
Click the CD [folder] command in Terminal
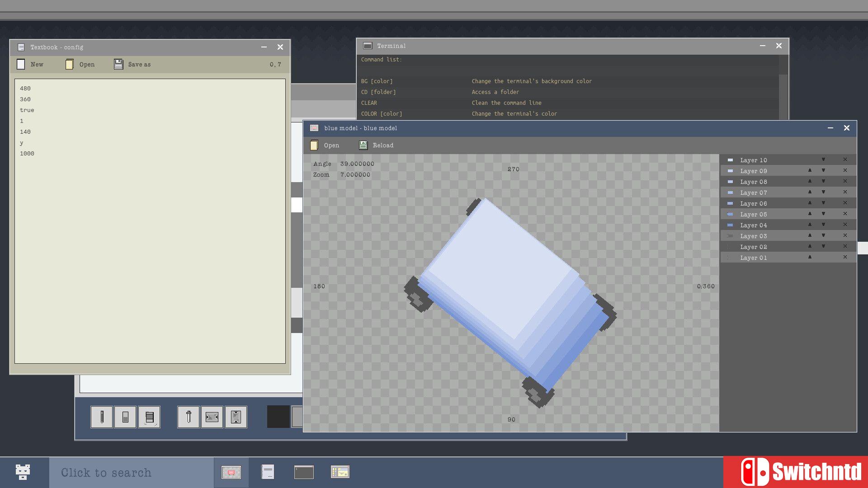click(378, 92)
